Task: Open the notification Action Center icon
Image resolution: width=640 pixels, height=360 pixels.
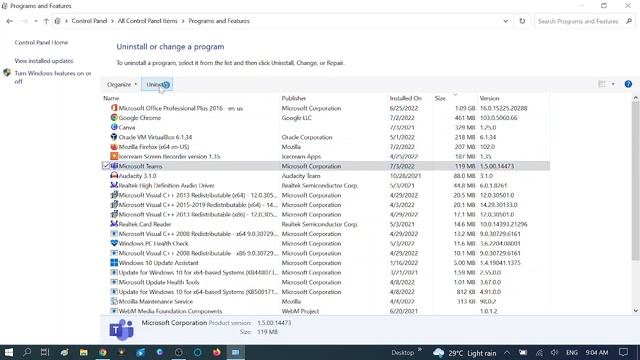Action: point(623,352)
